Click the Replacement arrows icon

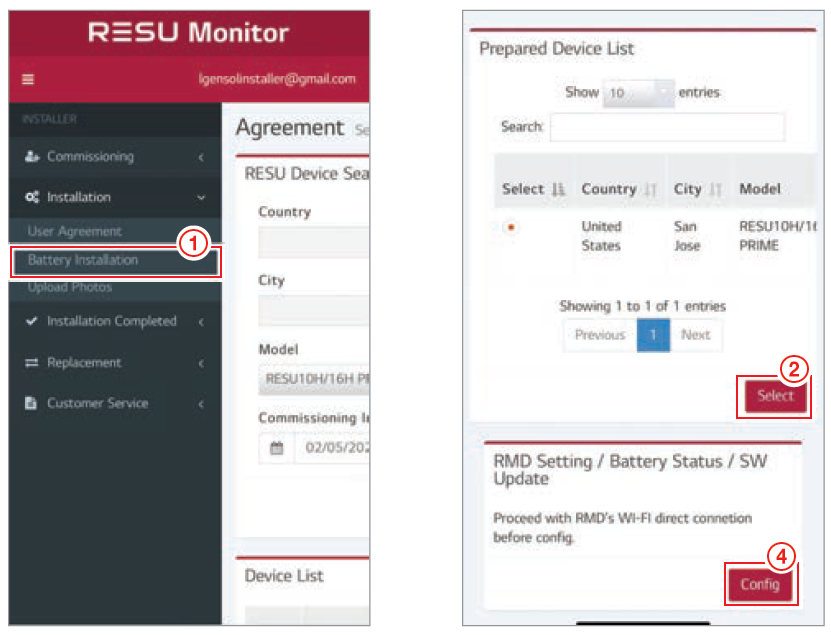click(x=32, y=363)
